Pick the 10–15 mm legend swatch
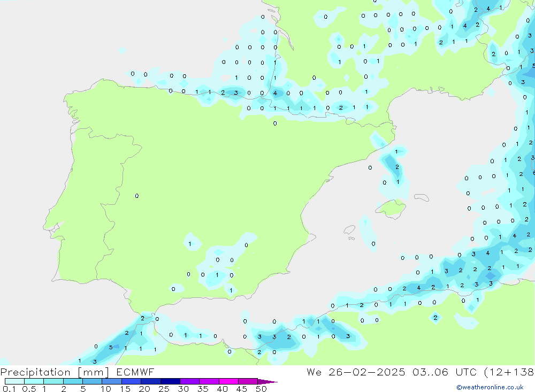Screen dimensions: 535x392 point(112,381)
